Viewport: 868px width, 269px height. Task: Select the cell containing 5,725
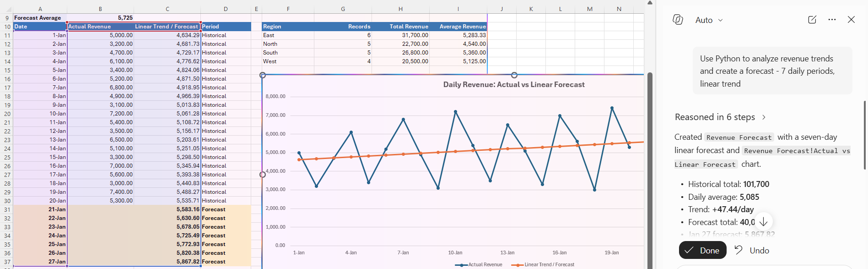100,18
